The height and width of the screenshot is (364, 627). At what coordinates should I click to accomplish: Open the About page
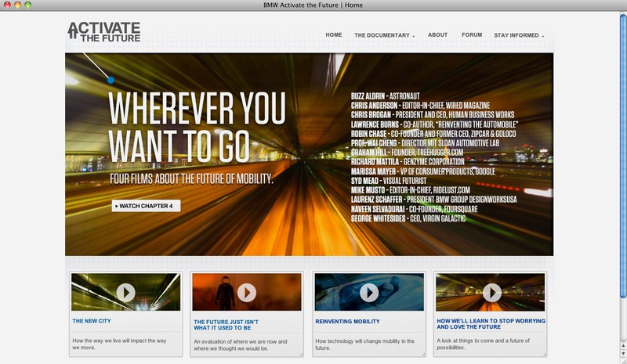[437, 34]
